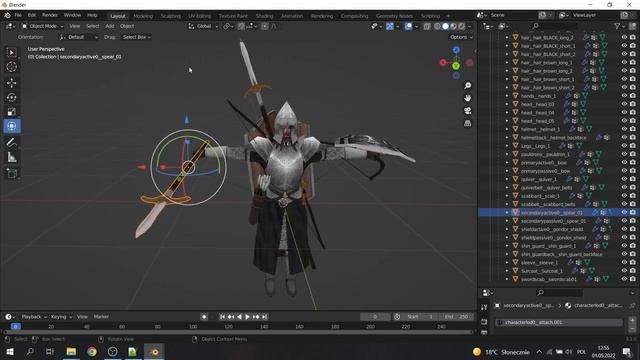Toggle snapping magnet icon
Image resolution: width=640 pixels, height=360 pixels.
click(241, 26)
